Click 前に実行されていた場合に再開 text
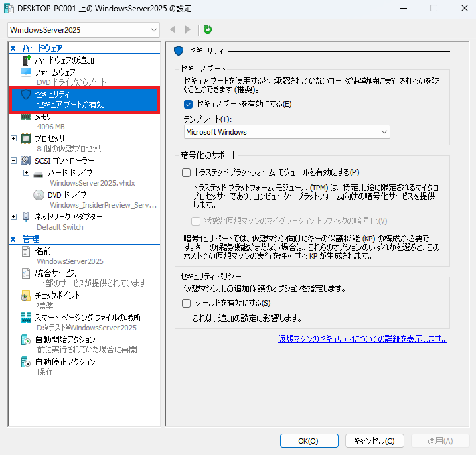 87,350
